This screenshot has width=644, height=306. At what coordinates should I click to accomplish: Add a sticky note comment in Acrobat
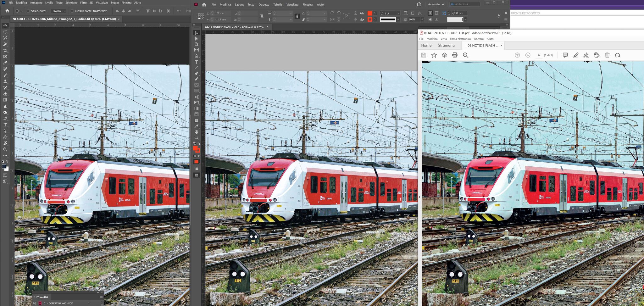565,55
